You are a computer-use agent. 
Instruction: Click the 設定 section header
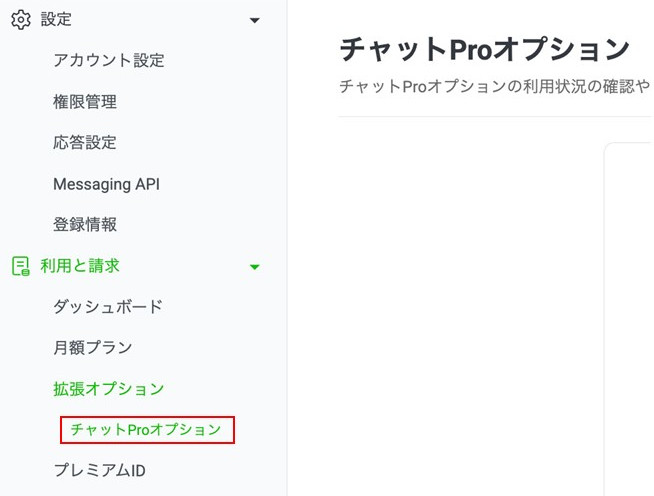point(56,20)
